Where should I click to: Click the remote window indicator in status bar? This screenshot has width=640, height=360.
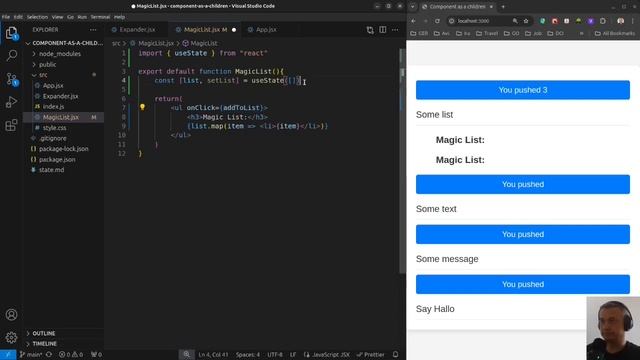8,355
